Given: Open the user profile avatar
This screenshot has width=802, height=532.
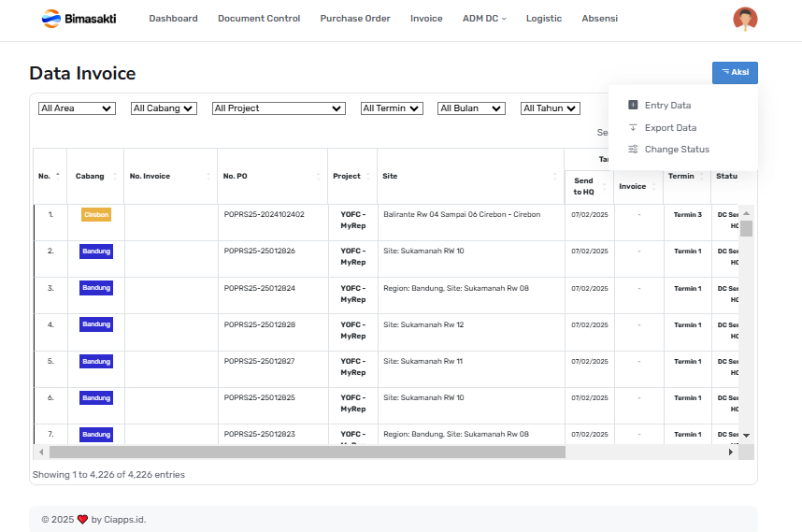Looking at the screenshot, I should [745, 19].
